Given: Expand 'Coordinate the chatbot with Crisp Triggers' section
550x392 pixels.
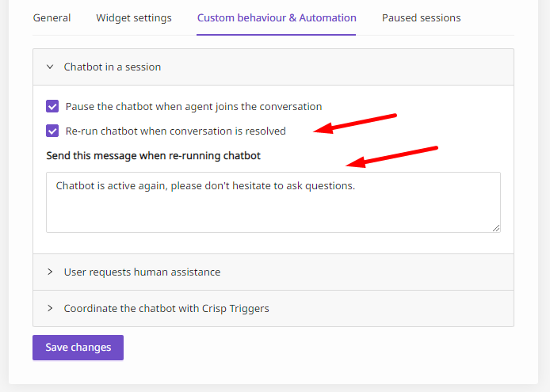Looking at the screenshot, I should pyautogui.click(x=273, y=309).
